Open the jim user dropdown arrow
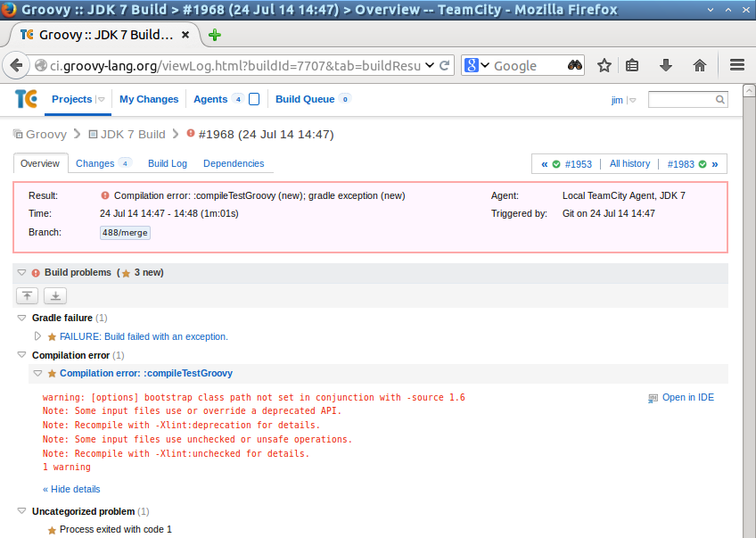756x538 pixels. coord(633,100)
